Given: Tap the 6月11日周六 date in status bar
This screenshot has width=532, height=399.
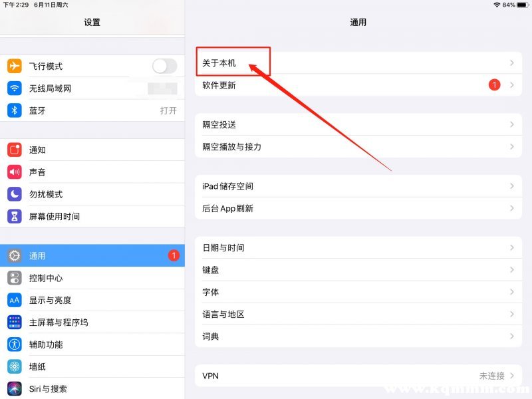Looking at the screenshot, I should tap(51, 5).
